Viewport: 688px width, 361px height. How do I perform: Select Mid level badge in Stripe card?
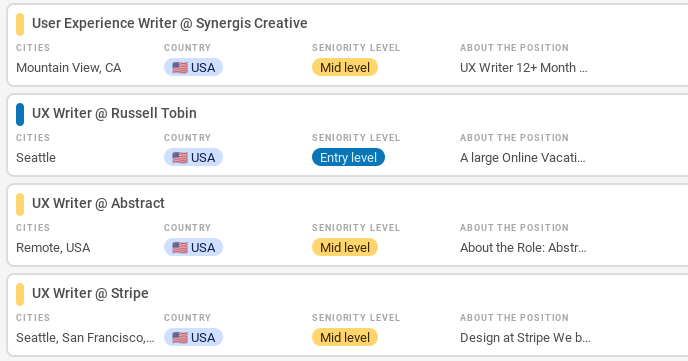click(x=345, y=337)
